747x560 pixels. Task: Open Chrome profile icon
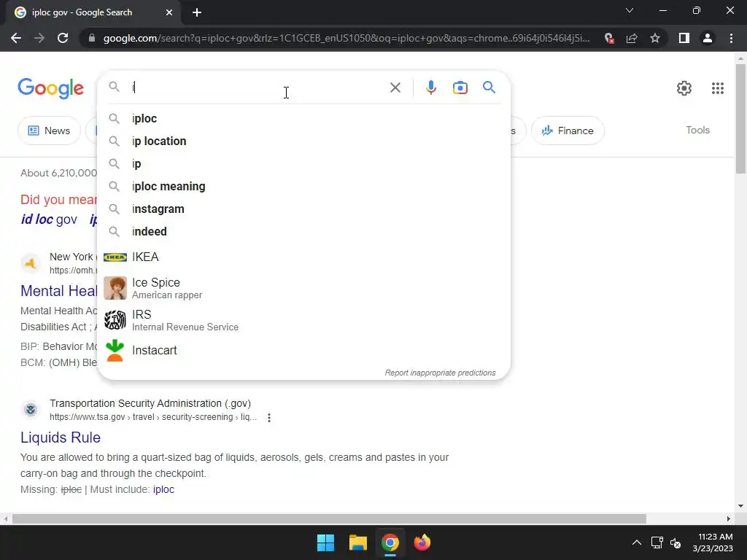click(x=708, y=38)
